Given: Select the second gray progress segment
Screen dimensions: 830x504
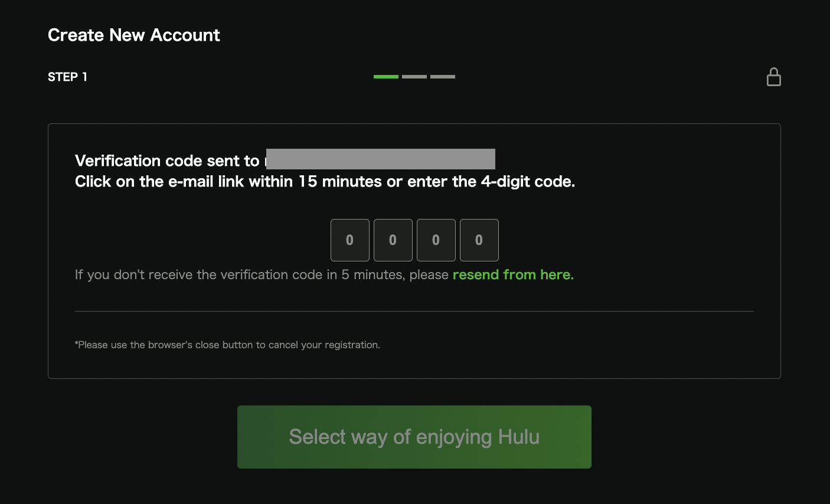Looking at the screenshot, I should pyautogui.click(x=414, y=77).
